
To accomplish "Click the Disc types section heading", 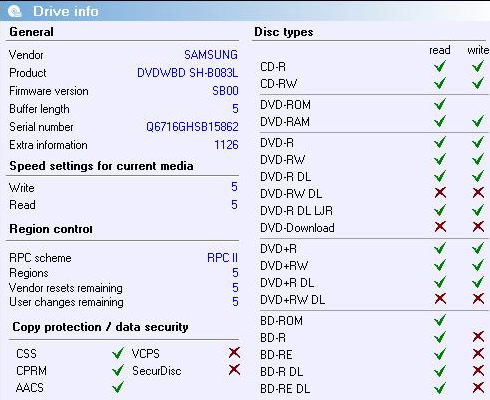I will pos(284,32).
